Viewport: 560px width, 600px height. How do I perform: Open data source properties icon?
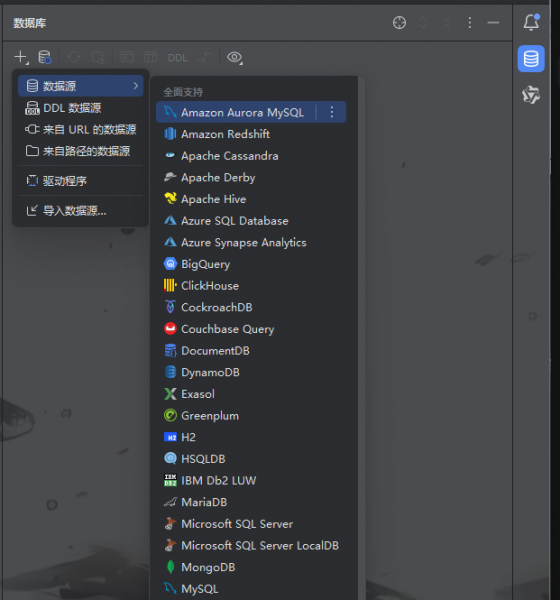(x=45, y=57)
